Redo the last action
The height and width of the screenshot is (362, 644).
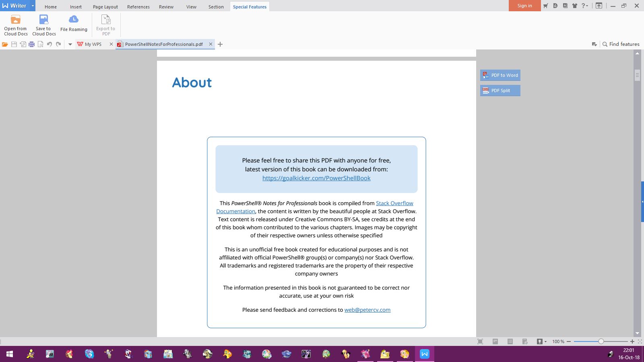coord(58,44)
